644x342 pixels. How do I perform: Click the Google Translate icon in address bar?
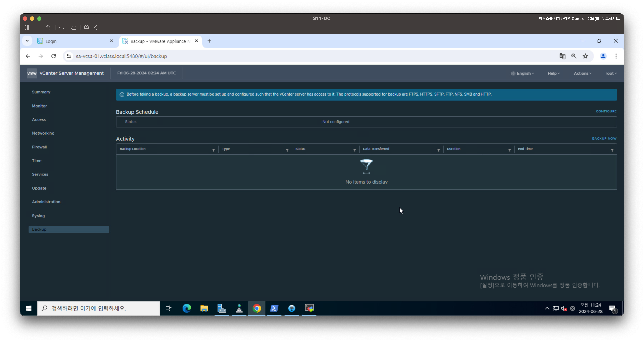tap(562, 56)
